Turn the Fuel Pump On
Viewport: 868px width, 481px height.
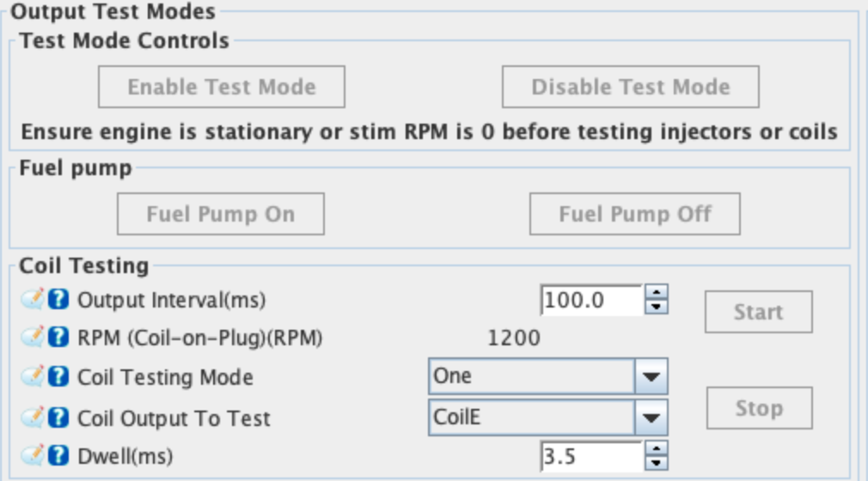click(221, 214)
